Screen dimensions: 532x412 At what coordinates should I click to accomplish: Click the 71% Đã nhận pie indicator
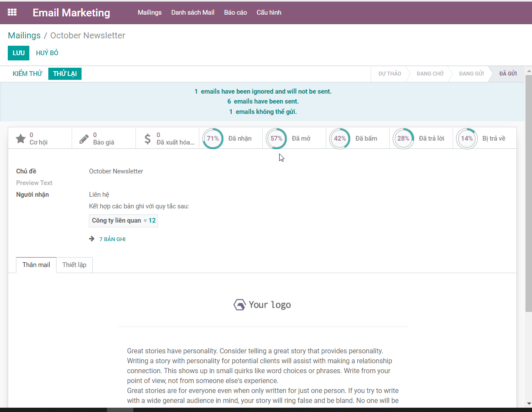[213, 138]
